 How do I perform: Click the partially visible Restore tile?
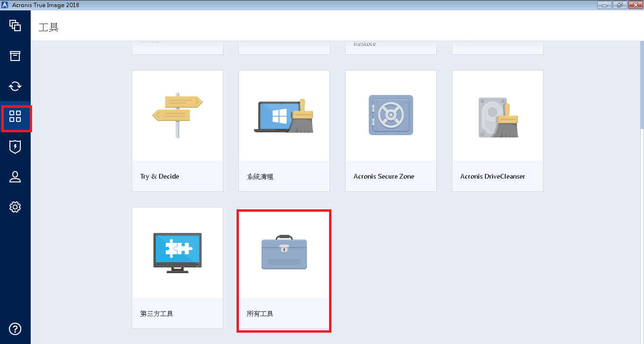pos(391,48)
